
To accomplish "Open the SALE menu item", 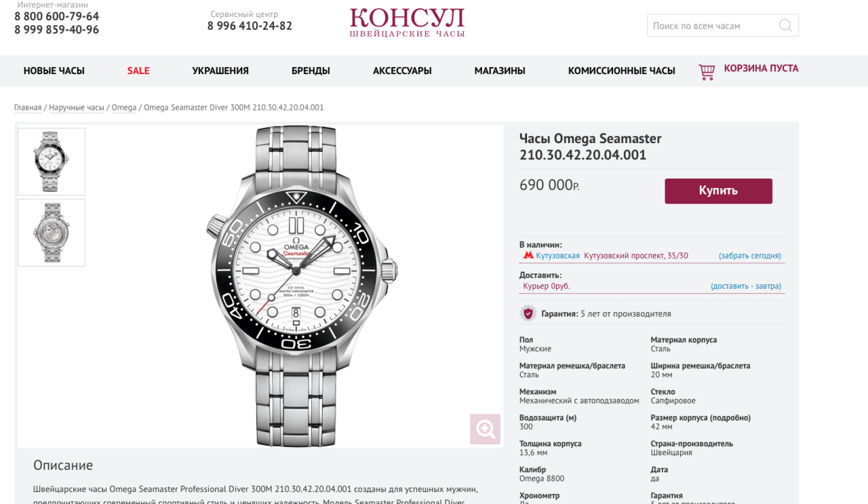I will [138, 71].
